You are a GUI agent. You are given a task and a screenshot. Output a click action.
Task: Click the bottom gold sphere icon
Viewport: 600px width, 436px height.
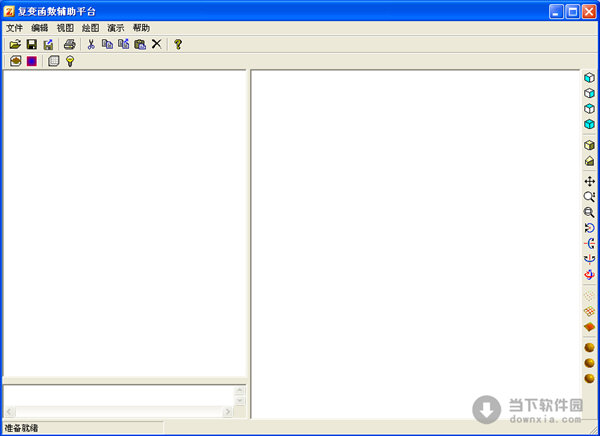(x=589, y=379)
